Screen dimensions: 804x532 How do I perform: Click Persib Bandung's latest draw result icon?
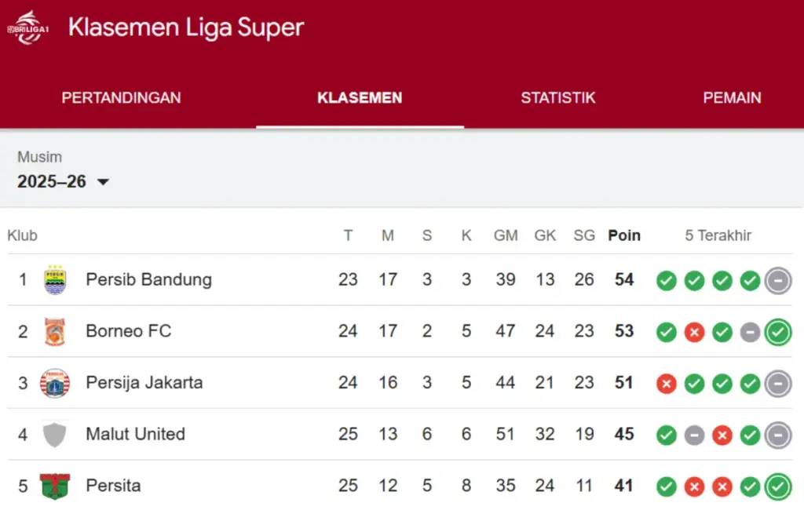pos(778,280)
